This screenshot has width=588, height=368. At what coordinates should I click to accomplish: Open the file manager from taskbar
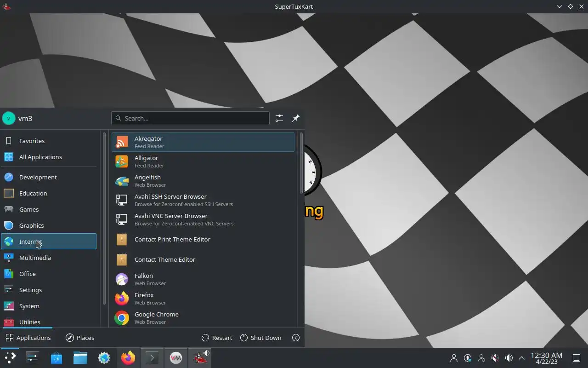80,358
